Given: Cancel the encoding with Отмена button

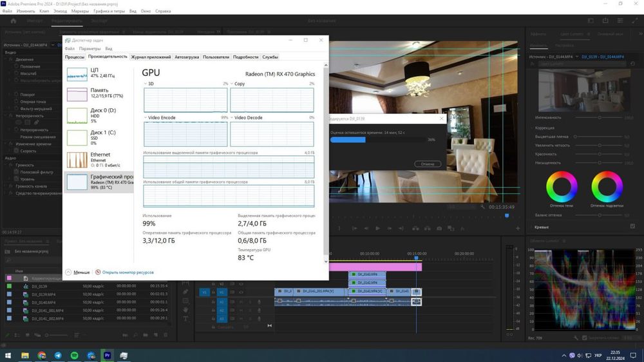Looking at the screenshot, I should [427, 164].
